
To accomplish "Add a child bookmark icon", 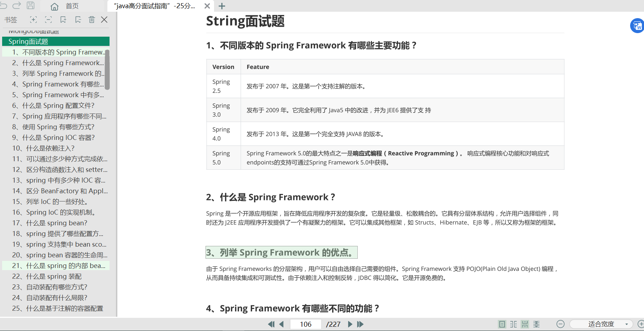I will tap(78, 20).
